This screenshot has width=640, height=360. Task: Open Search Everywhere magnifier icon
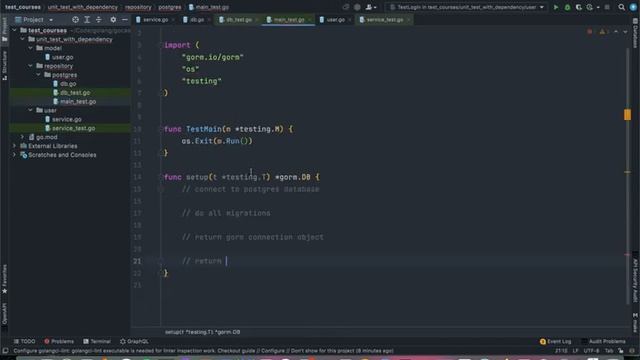coord(621,7)
